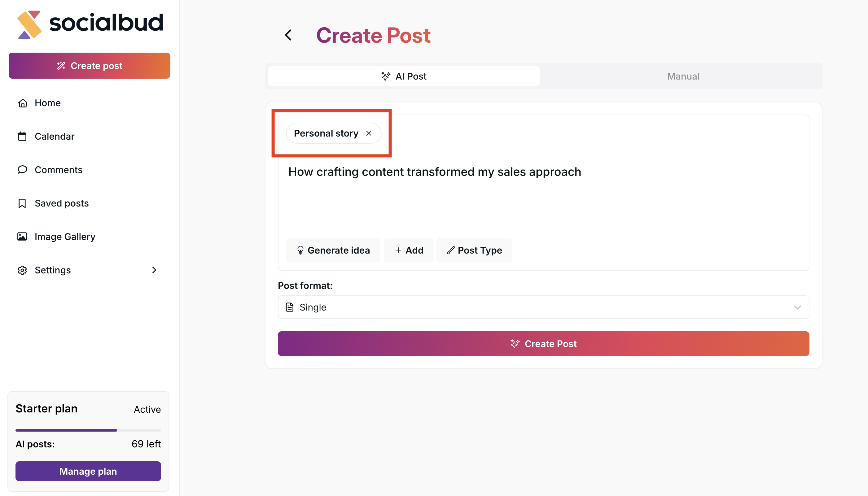Click the AI posts usage progress bar
Screen dimensions: 868x496
pyautogui.click(x=88, y=430)
